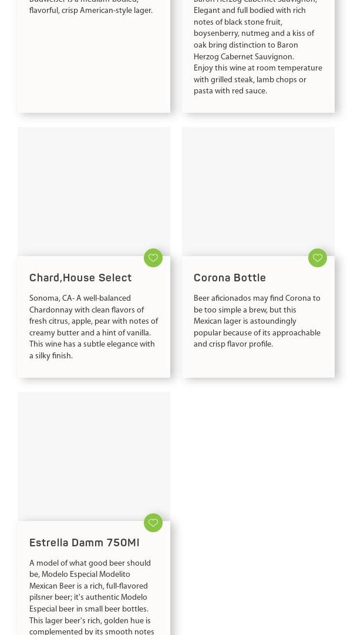364x635 pixels.
Task: Click the Corona Mexican lager description text
Action: (257, 321)
